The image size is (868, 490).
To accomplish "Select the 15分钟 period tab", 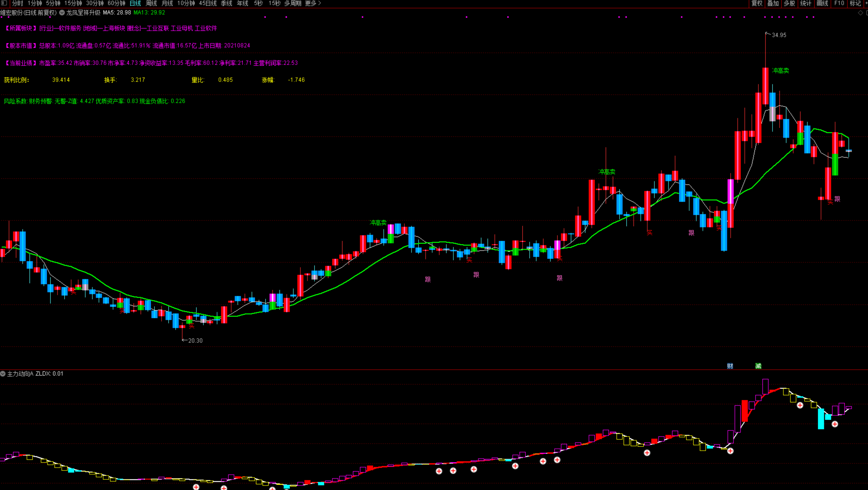I will (73, 3).
